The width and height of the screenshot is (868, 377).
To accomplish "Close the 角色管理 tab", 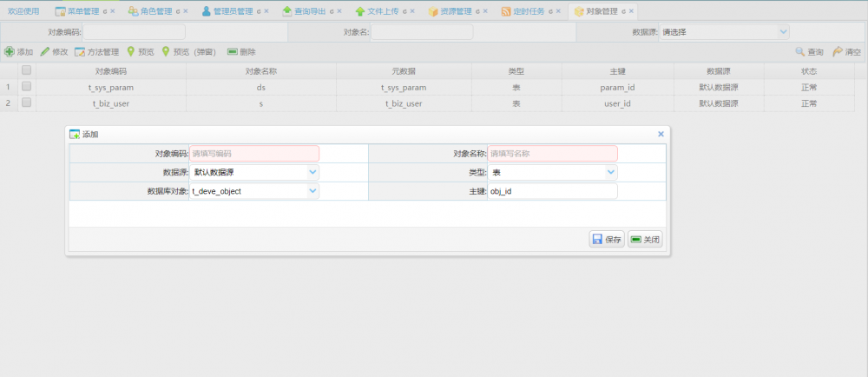I will [186, 11].
